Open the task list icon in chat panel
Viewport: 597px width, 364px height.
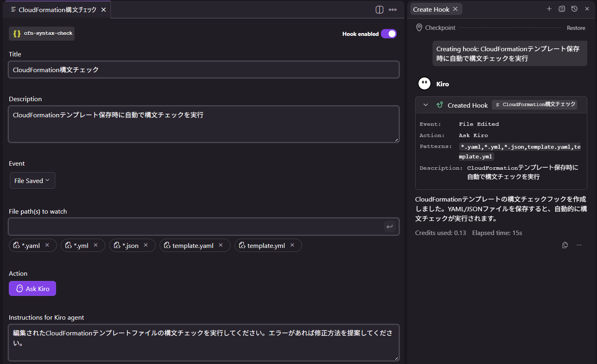click(562, 8)
